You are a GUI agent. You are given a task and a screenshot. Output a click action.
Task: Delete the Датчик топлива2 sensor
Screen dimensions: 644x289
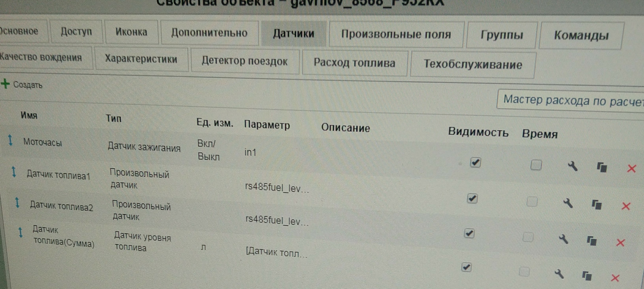click(x=620, y=242)
